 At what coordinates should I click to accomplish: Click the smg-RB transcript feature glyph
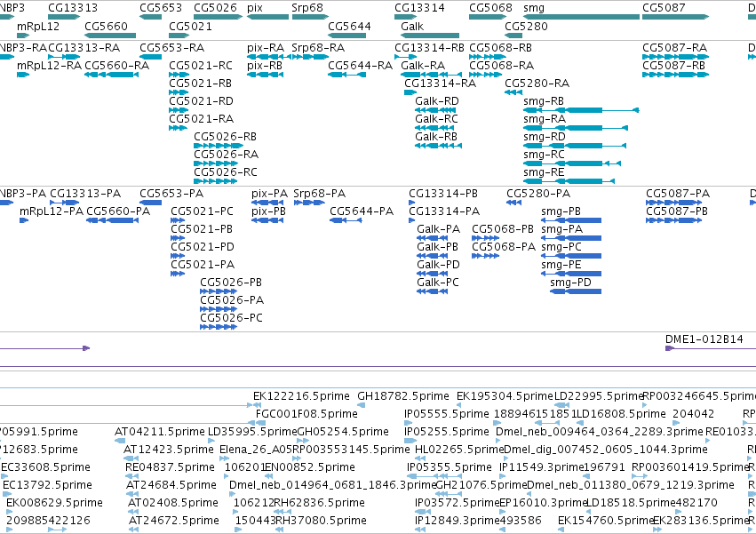click(x=581, y=110)
